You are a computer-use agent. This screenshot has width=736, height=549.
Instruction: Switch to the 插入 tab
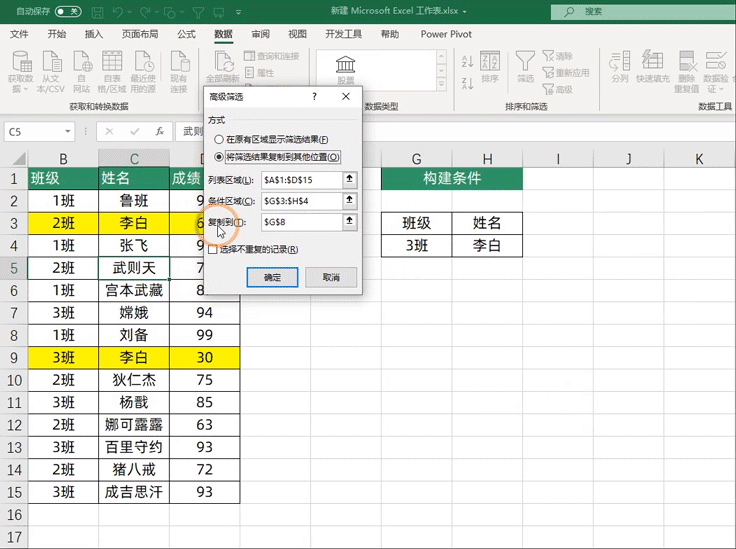coord(93,34)
